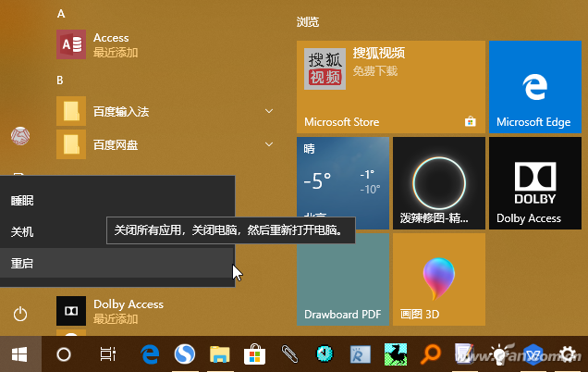
Task: Click the paperclip icon in taskbar
Action: coord(289,354)
